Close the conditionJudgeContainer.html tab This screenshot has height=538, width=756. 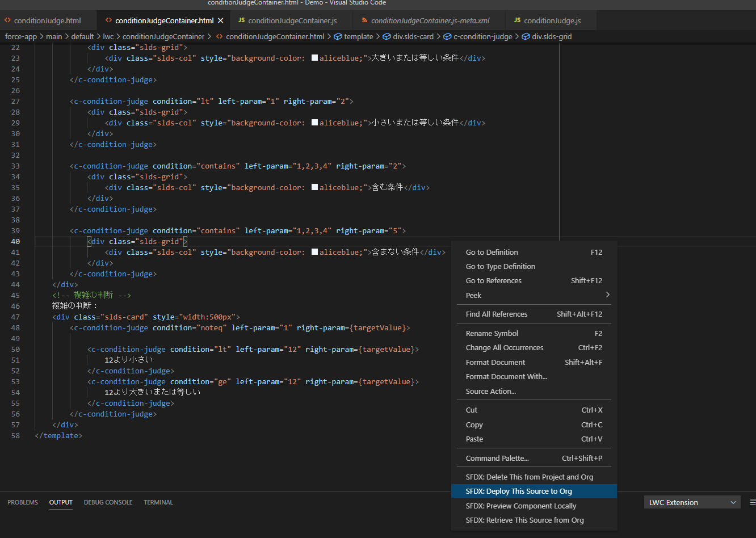221,20
